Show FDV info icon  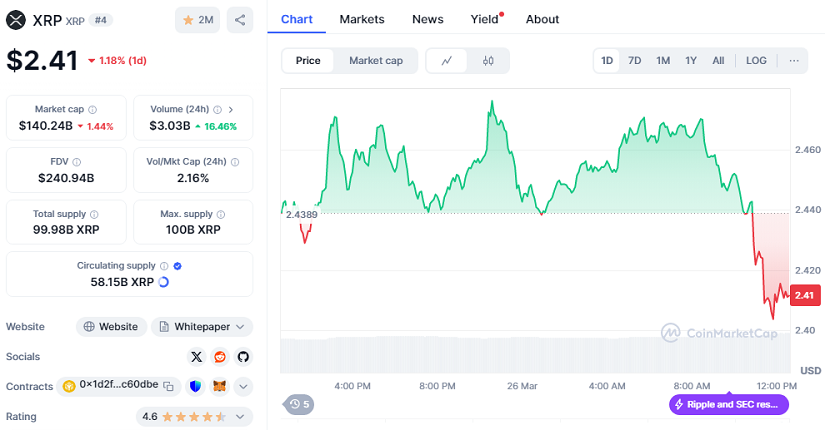(77, 162)
